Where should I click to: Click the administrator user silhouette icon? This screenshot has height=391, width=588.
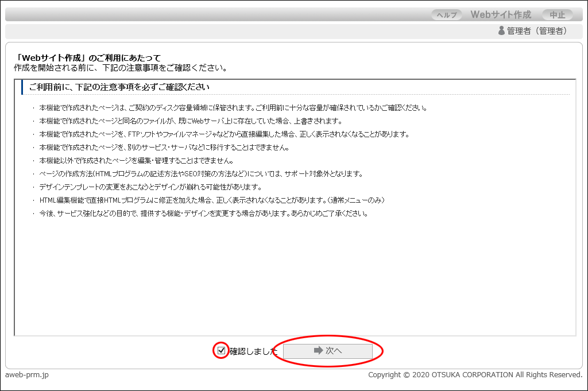click(501, 31)
